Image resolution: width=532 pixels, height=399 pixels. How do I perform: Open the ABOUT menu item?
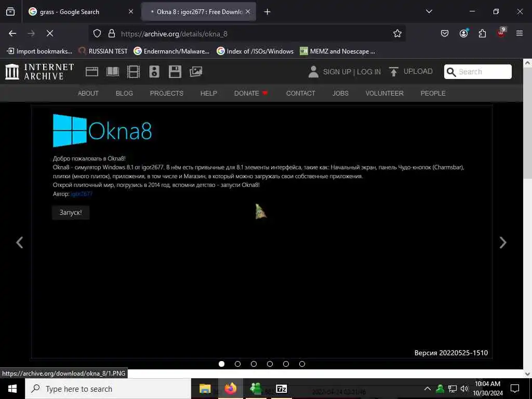pos(88,94)
